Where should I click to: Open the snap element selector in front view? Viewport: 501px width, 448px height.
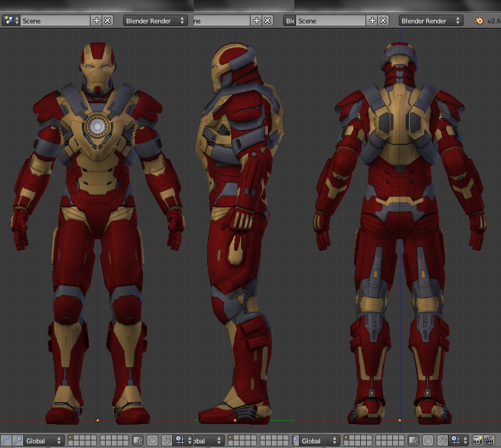[x=183, y=440]
